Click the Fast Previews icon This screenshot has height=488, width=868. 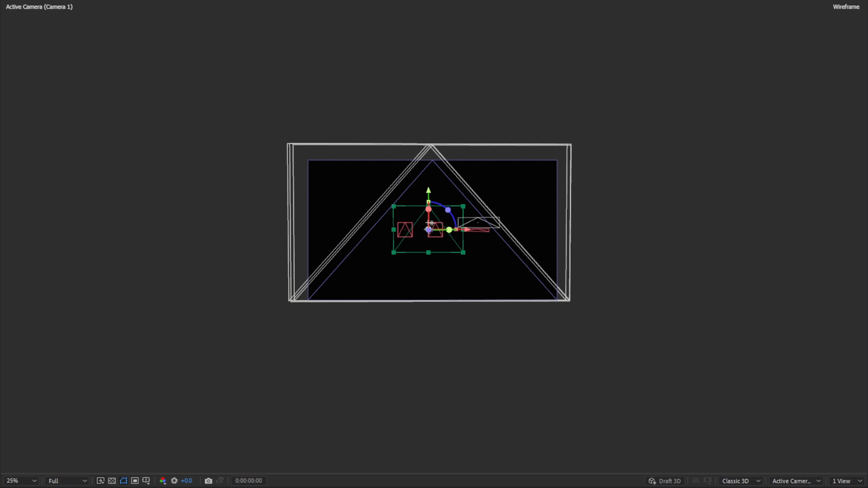point(100,481)
